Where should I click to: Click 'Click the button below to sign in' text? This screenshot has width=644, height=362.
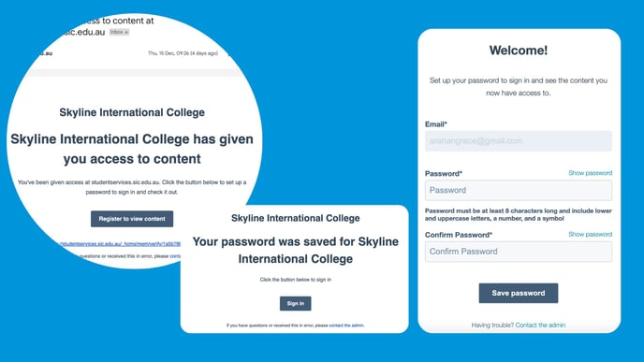pos(295,280)
